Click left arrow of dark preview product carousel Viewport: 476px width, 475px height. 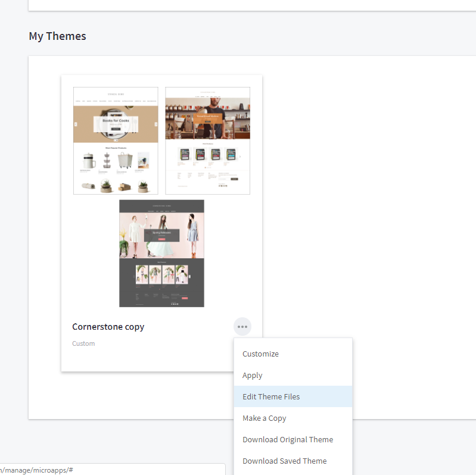pos(133,276)
